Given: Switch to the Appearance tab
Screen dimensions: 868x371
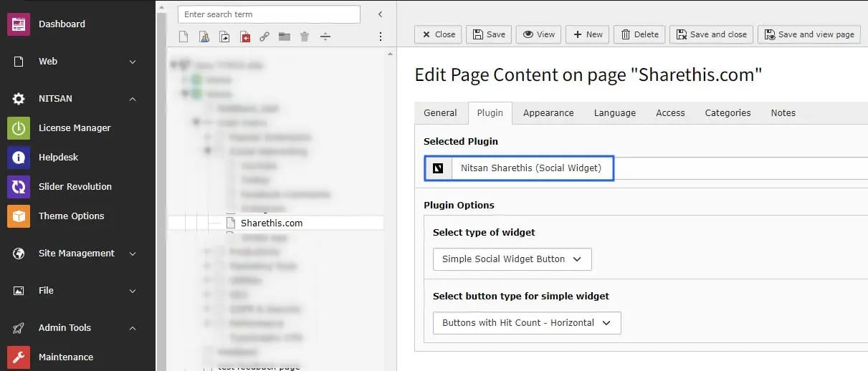Looking at the screenshot, I should 548,113.
